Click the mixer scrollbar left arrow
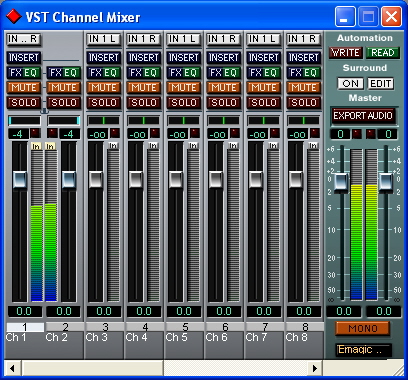 13,368
